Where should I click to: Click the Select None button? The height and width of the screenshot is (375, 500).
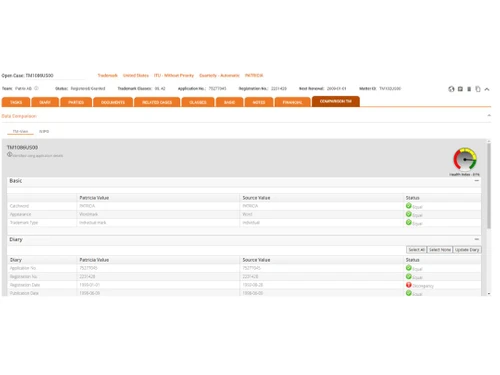(x=440, y=250)
